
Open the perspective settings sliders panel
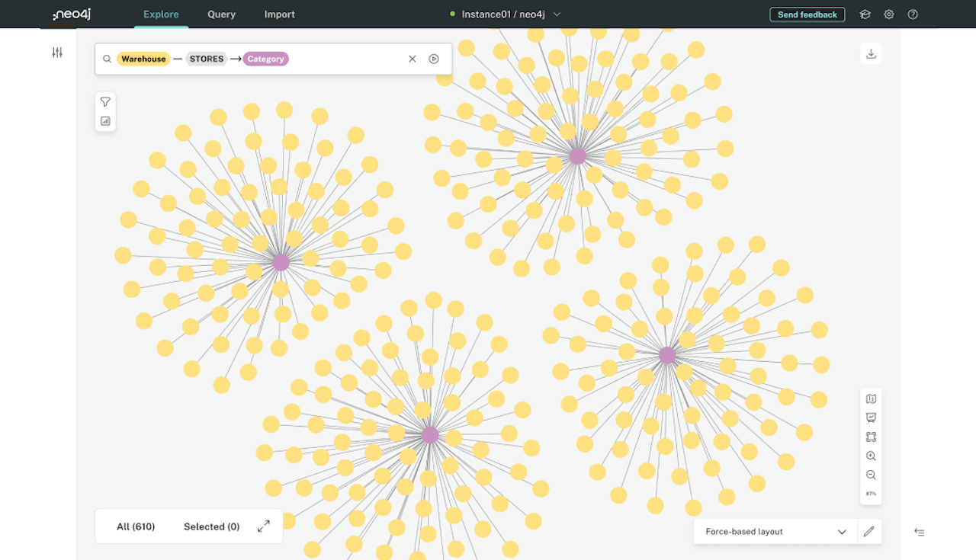(x=57, y=53)
